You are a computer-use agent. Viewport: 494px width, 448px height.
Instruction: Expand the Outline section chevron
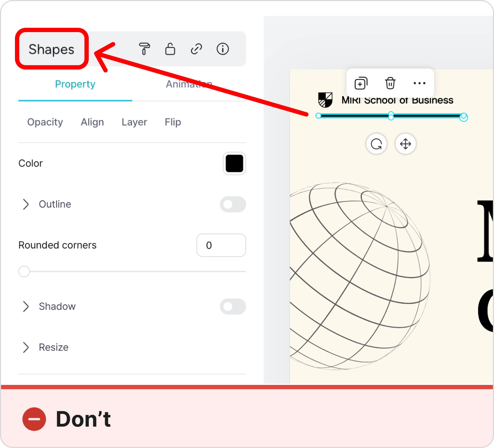coord(26,204)
